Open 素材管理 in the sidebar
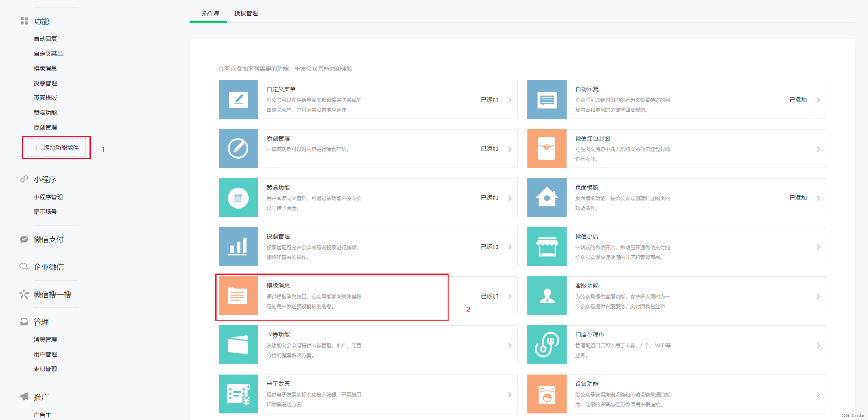The image size is (868, 420). coord(45,369)
